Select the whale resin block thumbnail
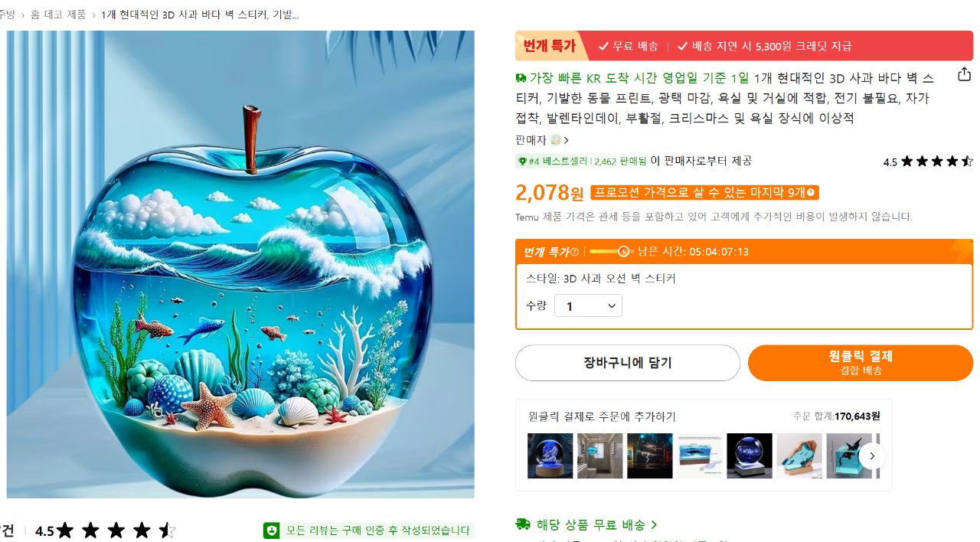Image resolution: width=980 pixels, height=542 pixels. [x=699, y=456]
